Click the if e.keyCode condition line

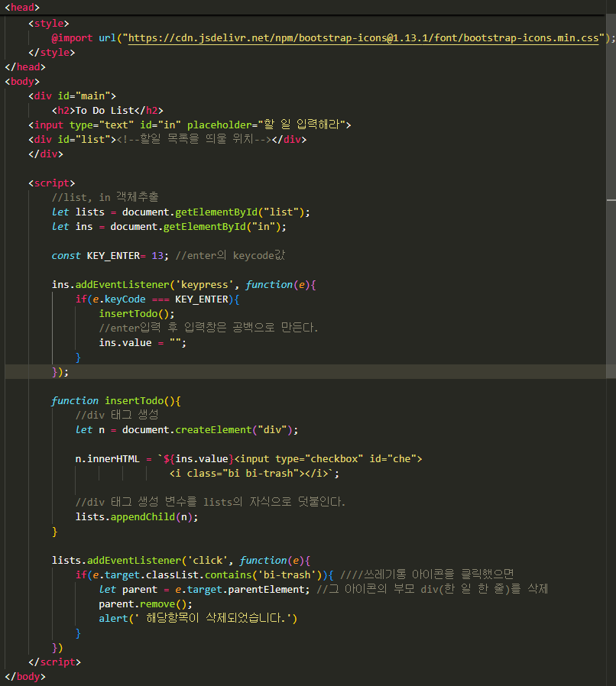pos(157,299)
